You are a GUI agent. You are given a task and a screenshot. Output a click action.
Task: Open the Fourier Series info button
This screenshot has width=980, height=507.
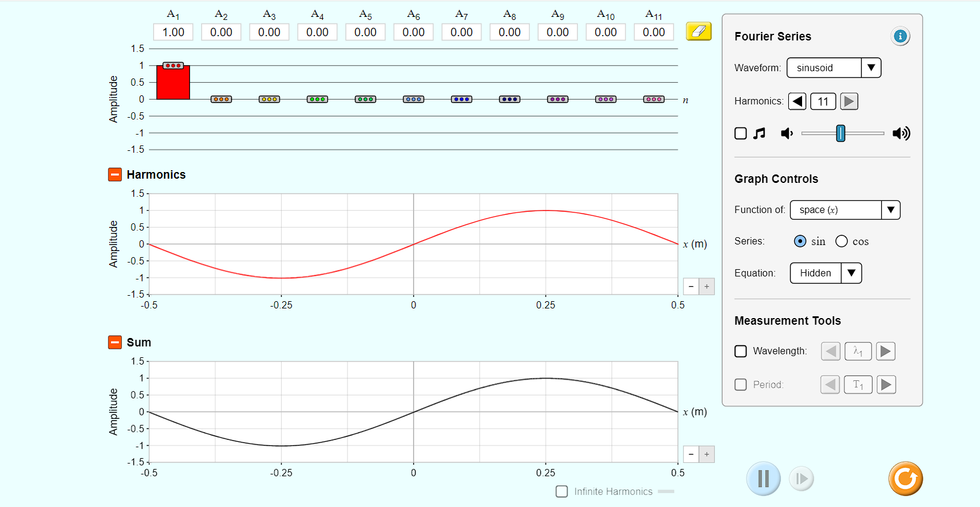900,36
